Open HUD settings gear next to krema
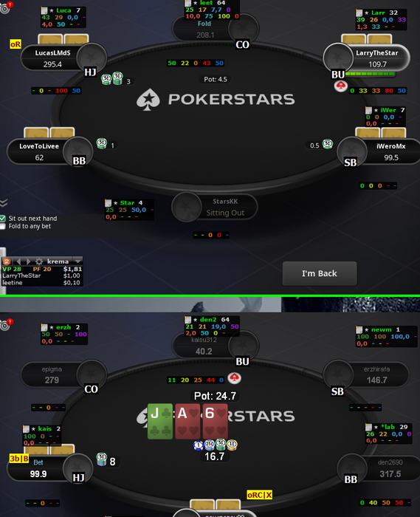The image size is (420, 517). (x=39, y=261)
